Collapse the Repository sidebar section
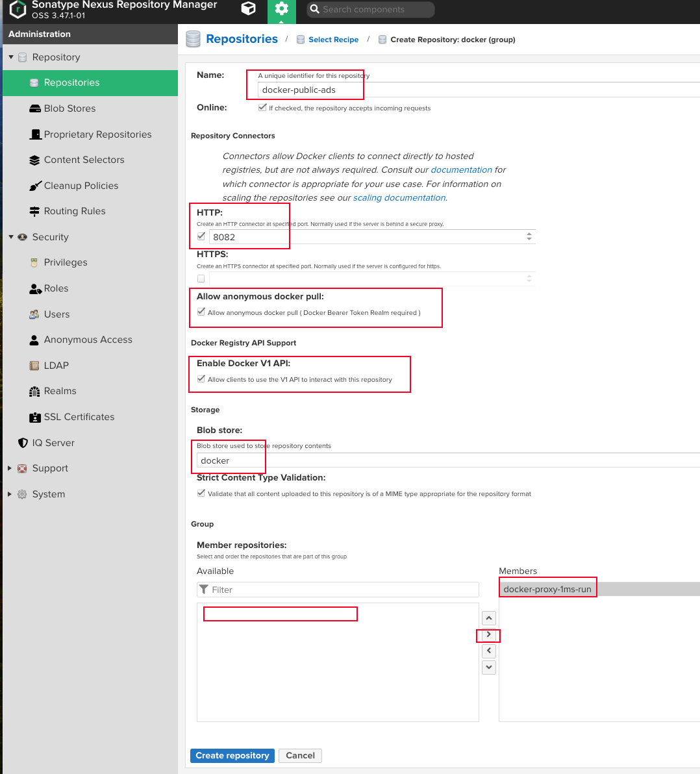Viewport: 700px width, 774px height. (x=10, y=57)
